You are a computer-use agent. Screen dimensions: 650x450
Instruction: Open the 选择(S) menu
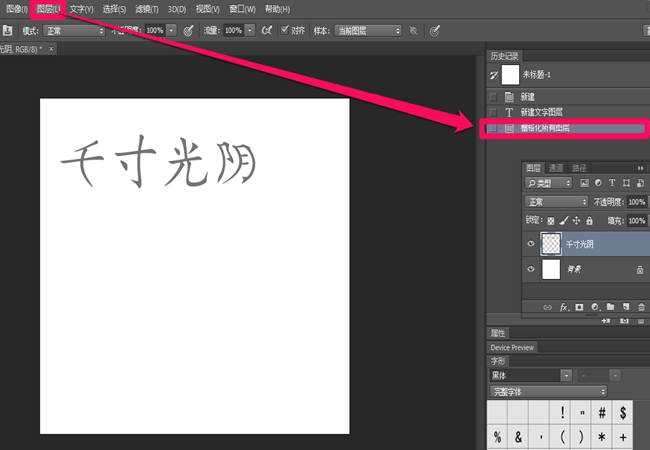114,9
